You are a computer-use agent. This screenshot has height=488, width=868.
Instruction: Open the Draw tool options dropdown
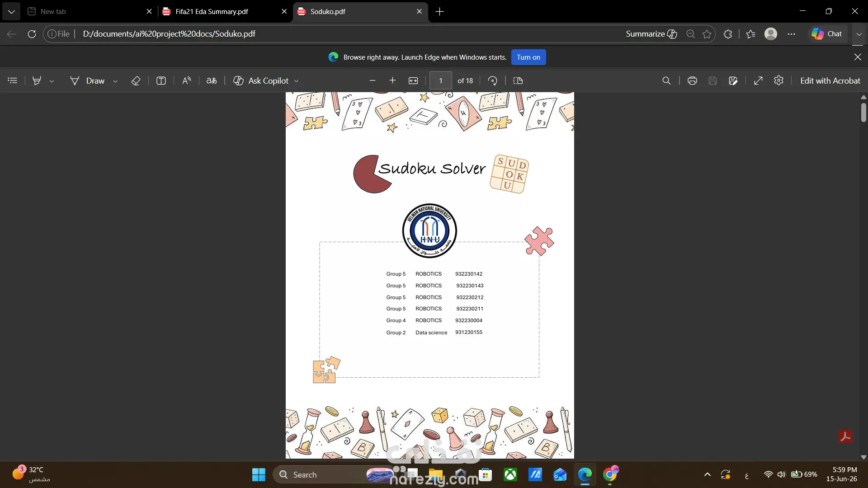pyautogui.click(x=115, y=81)
